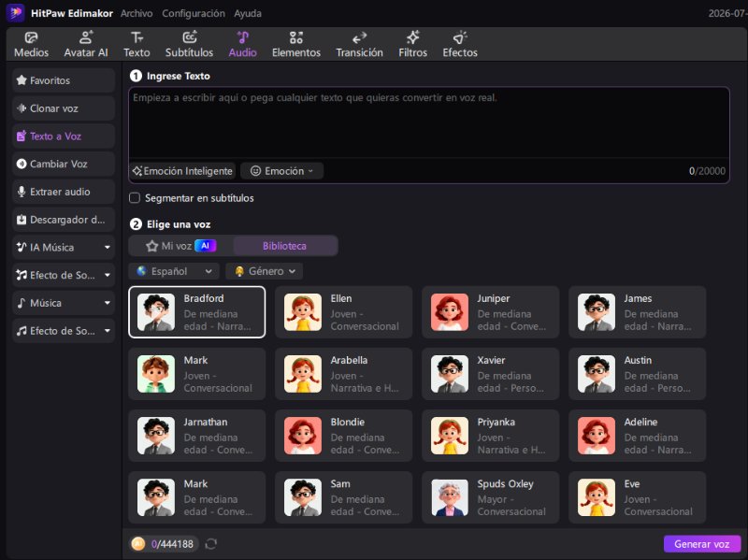
Task: Select the Bradford voice card
Action: tap(197, 312)
